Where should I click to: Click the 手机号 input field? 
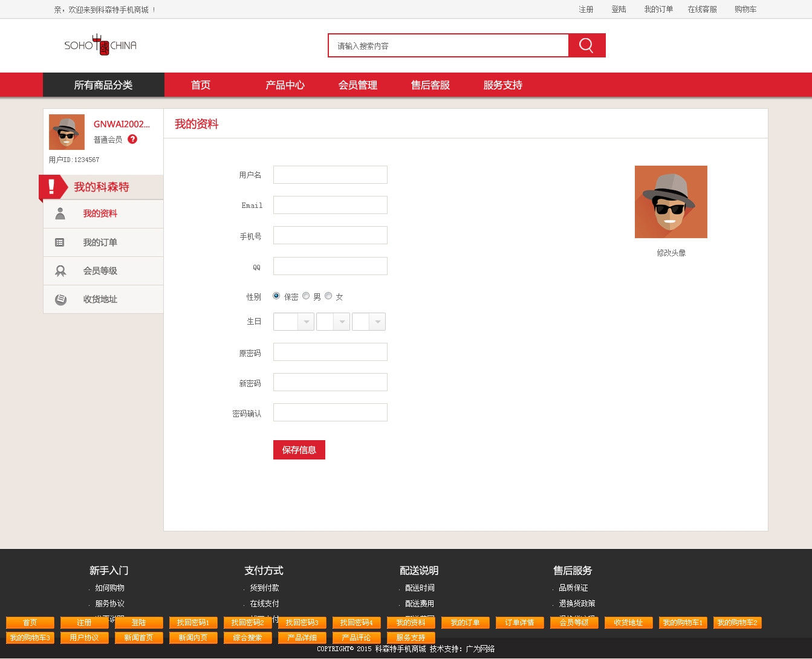point(330,235)
